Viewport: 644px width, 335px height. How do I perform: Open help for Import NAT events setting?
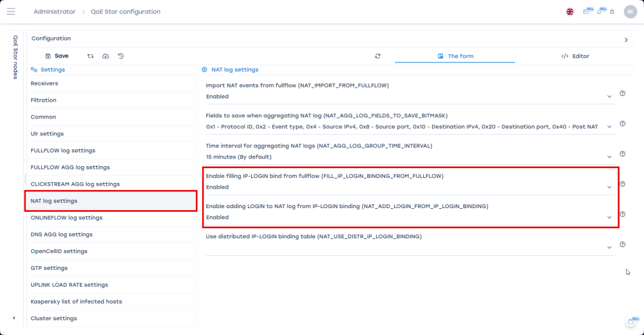click(622, 93)
